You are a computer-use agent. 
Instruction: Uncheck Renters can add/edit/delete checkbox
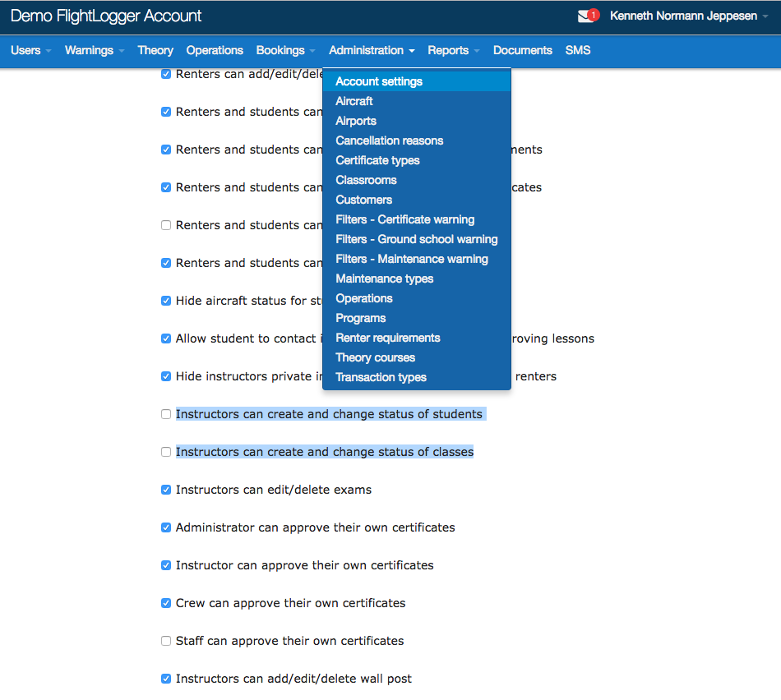[166, 74]
